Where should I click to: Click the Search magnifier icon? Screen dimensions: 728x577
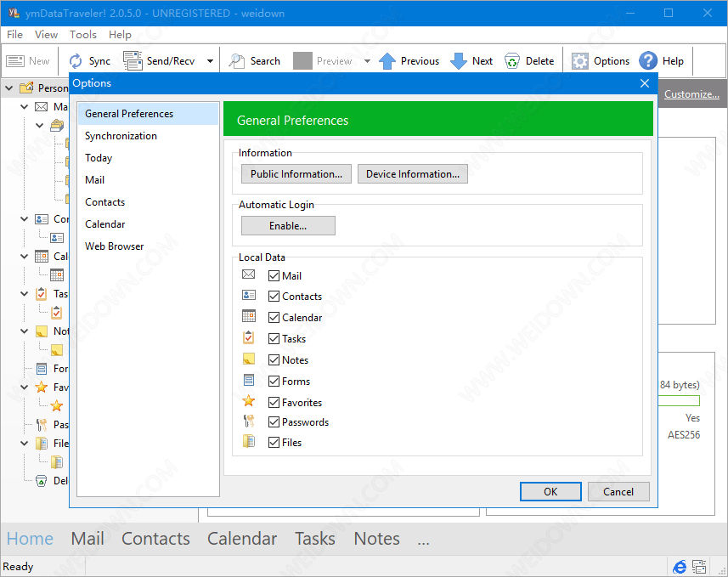point(237,61)
